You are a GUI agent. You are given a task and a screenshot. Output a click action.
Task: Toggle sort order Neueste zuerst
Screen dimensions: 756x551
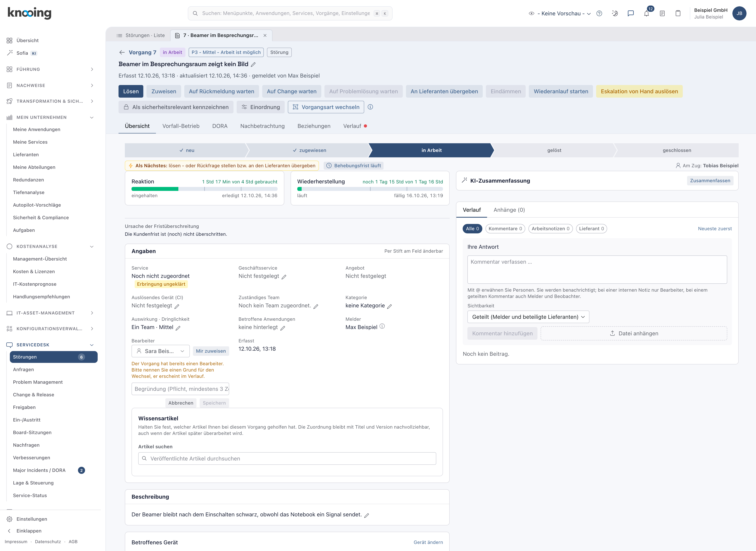click(x=715, y=228)
